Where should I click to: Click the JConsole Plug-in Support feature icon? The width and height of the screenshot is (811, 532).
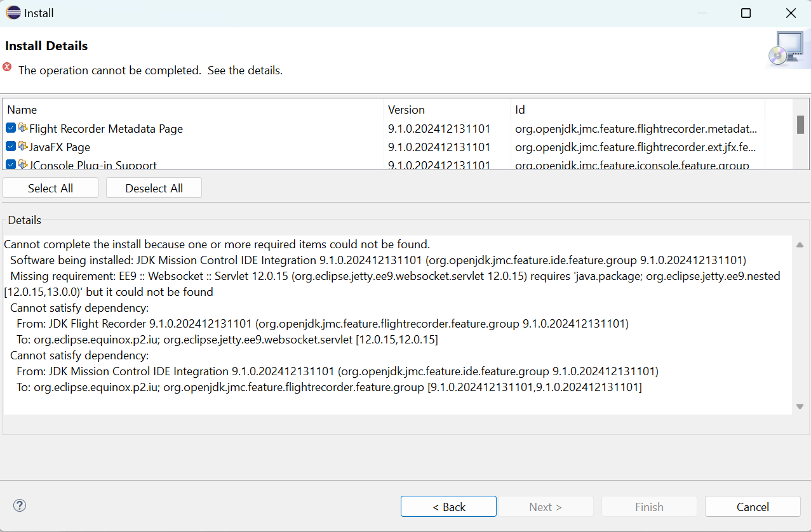pyautogui.click(x=23, y=164)
